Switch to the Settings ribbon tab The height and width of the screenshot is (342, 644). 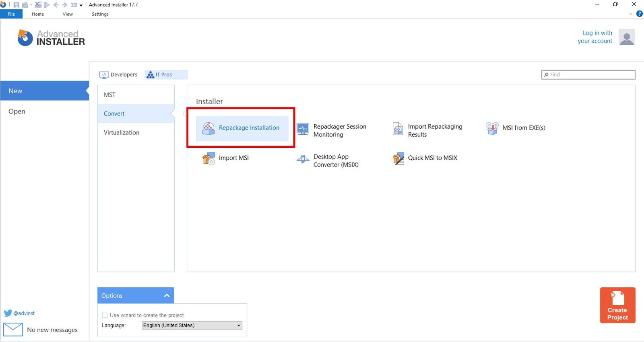click(100, 14)
